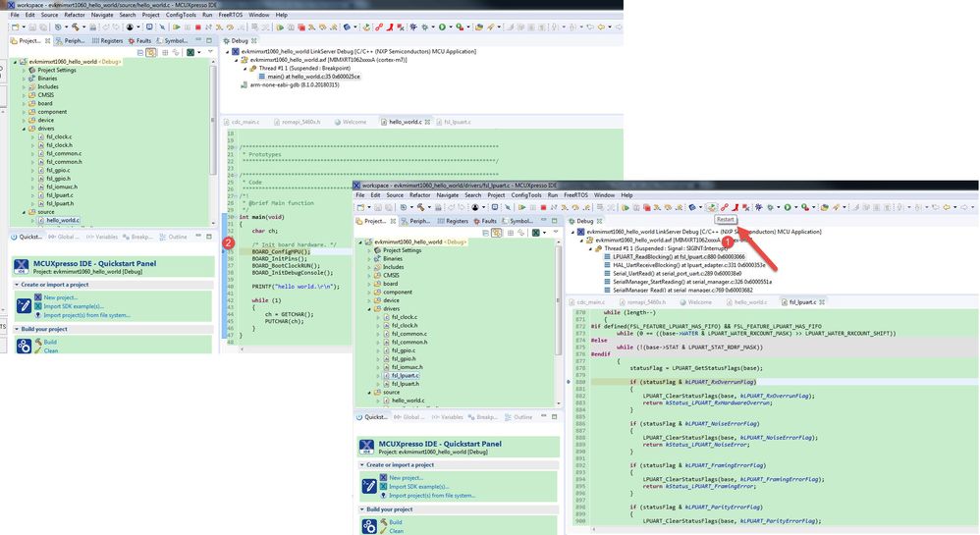
Task: Click Collapse All icon in back Project panel
Action: pos(140,52)
